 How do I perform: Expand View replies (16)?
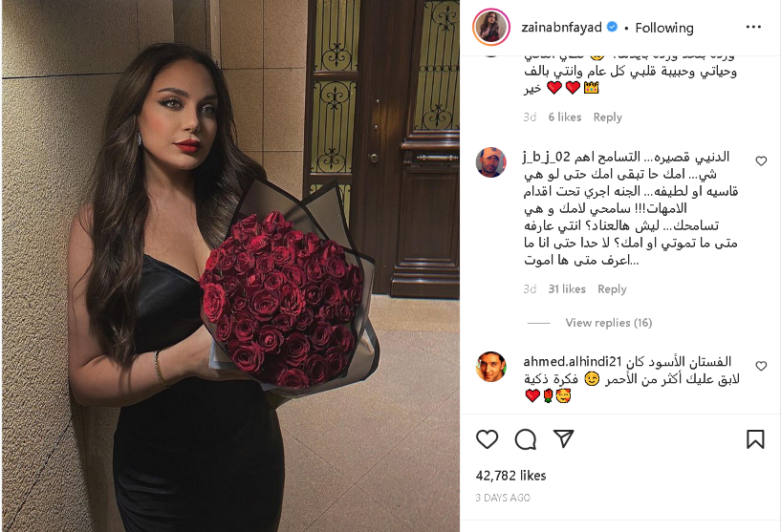pos(608,323)
